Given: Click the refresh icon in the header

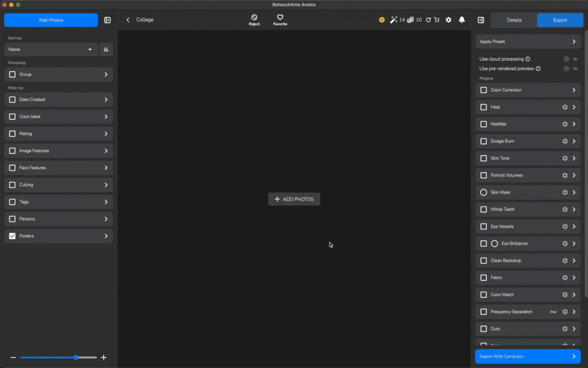Looking at the screenshot, I should 428,20.
